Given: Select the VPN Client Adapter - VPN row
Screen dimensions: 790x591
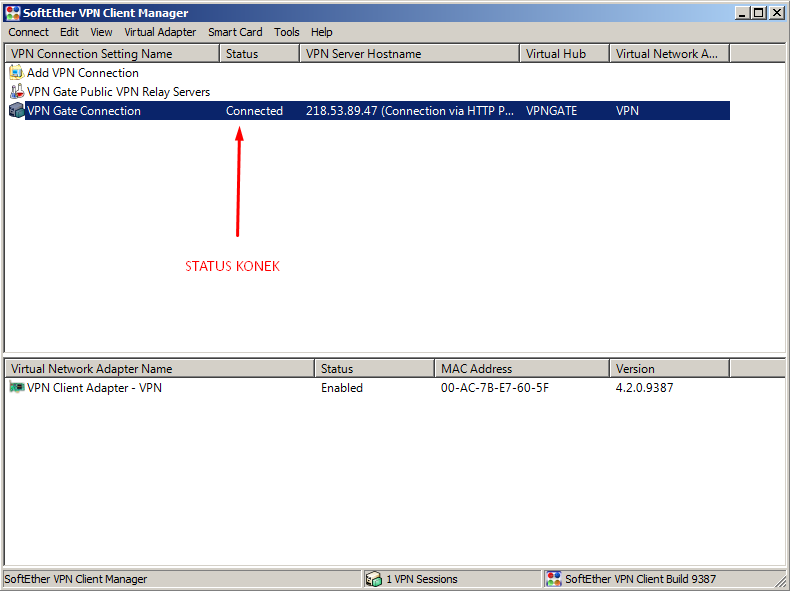Looking at the screenshot, I should tap(94, 387).
